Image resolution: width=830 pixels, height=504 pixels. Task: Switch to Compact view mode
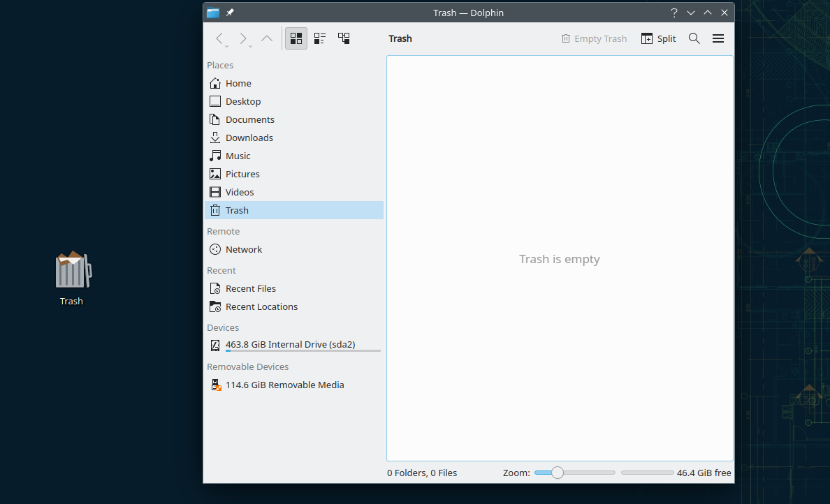(x=319, y=38)
